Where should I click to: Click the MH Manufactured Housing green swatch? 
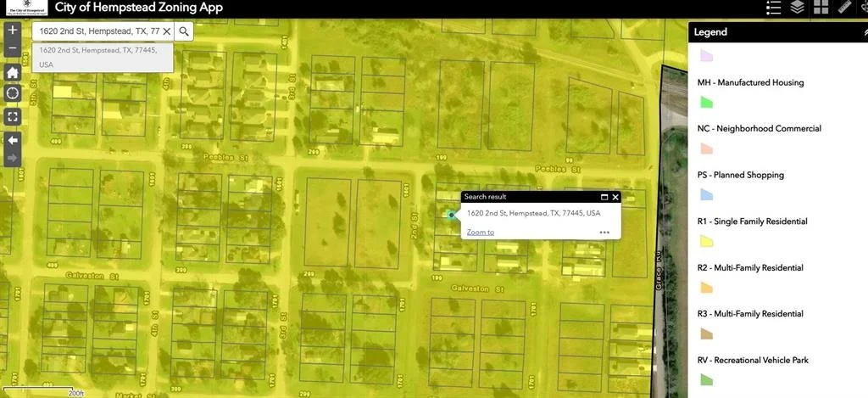pos(706,102)
